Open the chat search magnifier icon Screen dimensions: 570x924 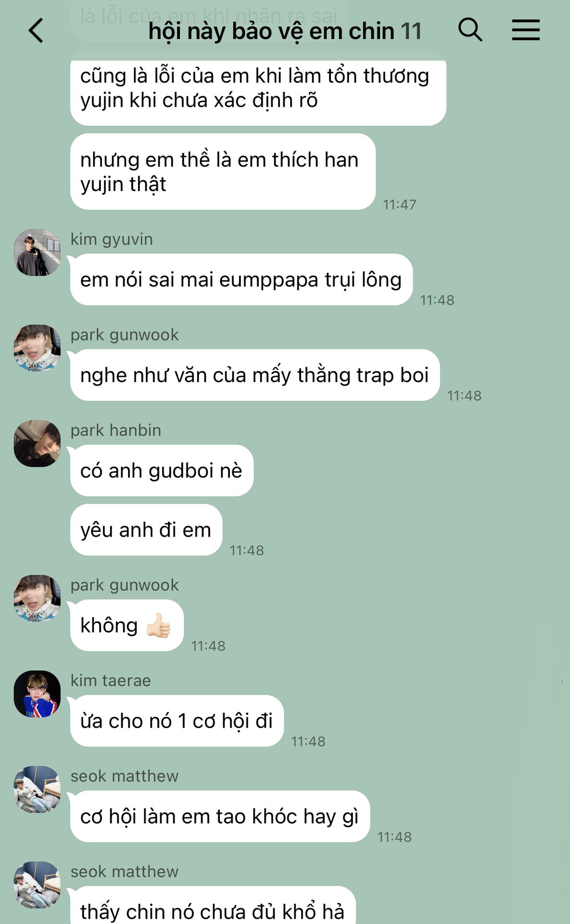tap(470, 30)
